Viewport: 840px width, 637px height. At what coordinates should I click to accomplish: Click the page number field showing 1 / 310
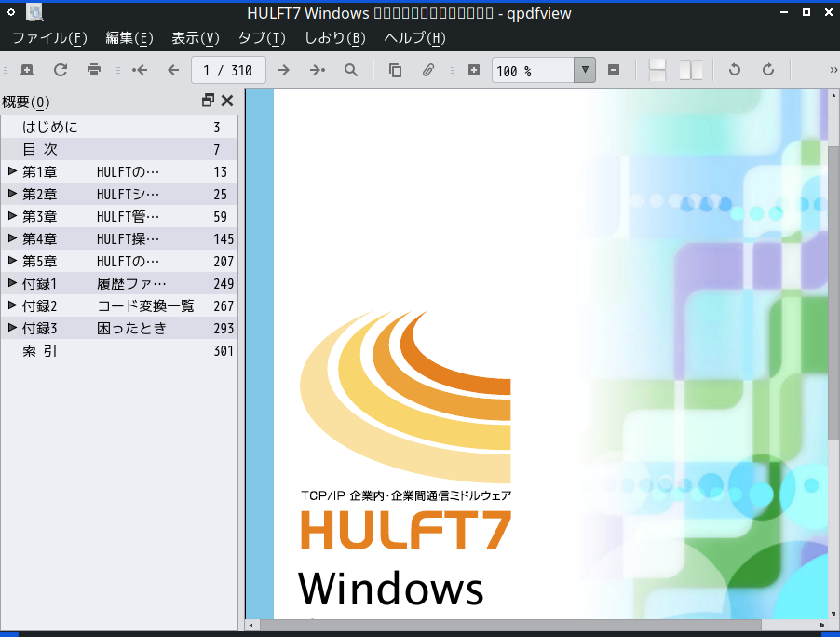coord(228,70)
